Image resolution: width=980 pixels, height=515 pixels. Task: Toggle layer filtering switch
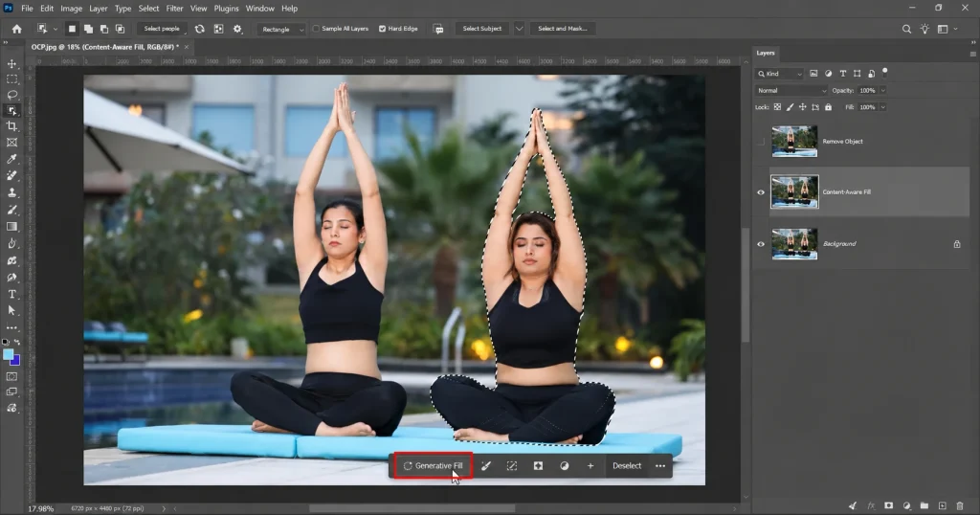point(885,72)
